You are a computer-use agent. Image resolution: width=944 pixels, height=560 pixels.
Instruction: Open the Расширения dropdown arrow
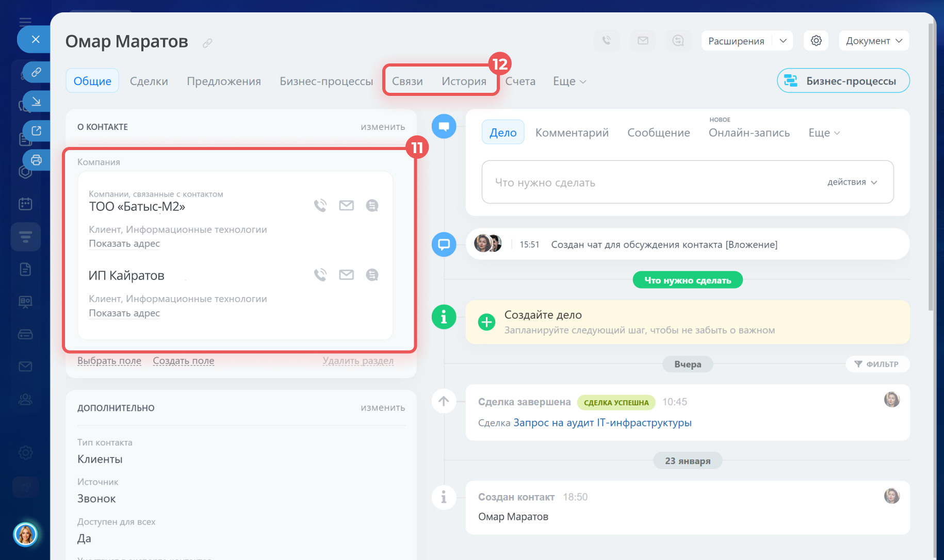point(783,41)
